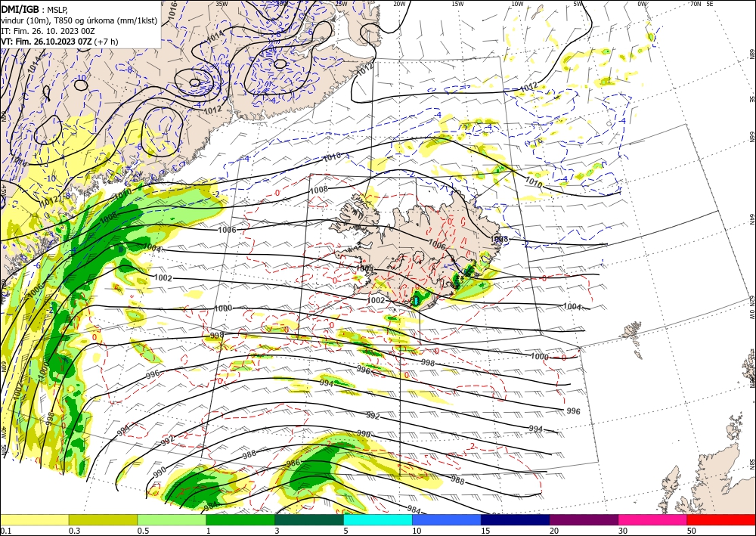Click the '50' legend value
The image size is (756, 536).
692,531
